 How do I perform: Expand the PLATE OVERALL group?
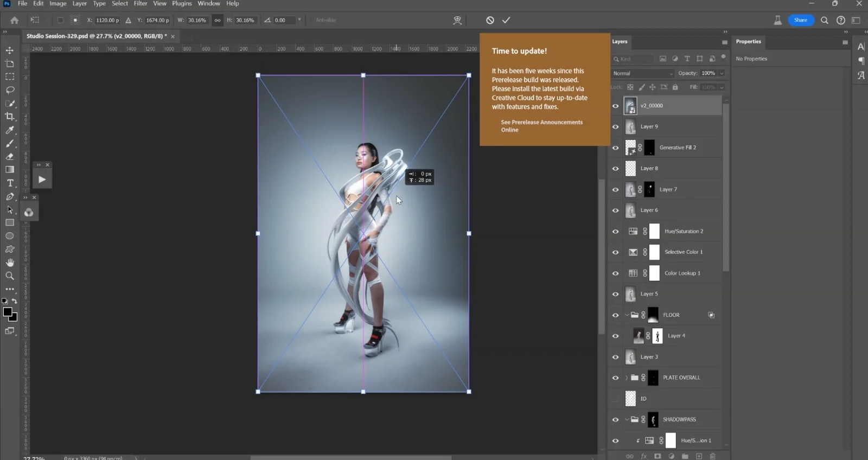[x=627, y=378]
